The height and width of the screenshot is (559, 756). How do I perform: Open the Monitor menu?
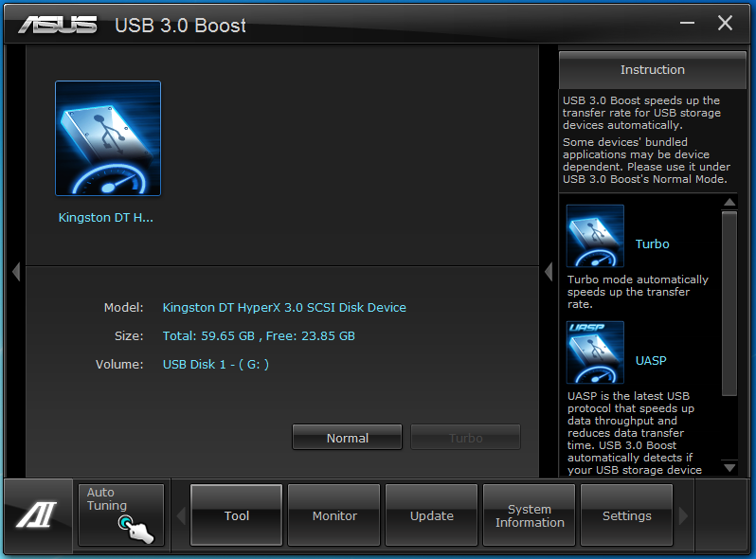pyautogui.click(x=334, y=515)
